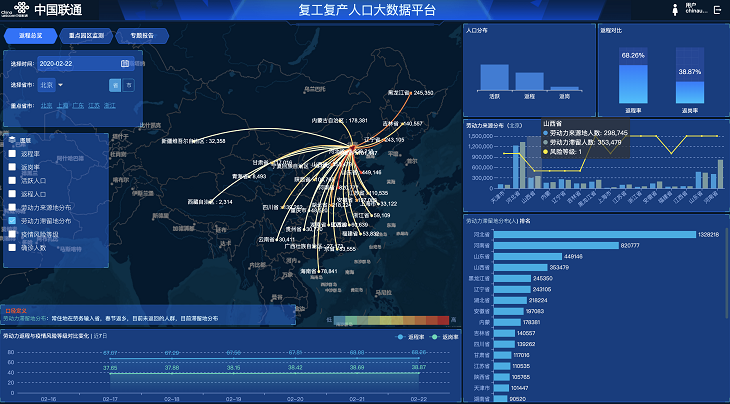
Task: Click the 返岗率 legend marker
Action: tap(435, 337)
